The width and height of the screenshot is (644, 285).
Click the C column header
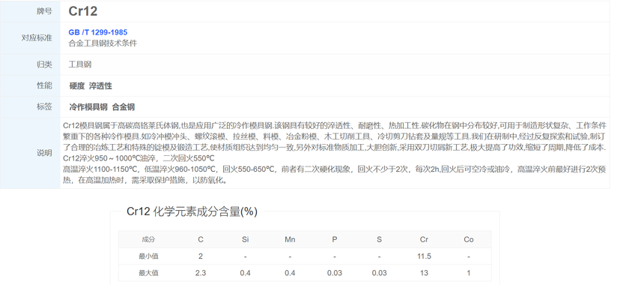[x=201, y=239]
